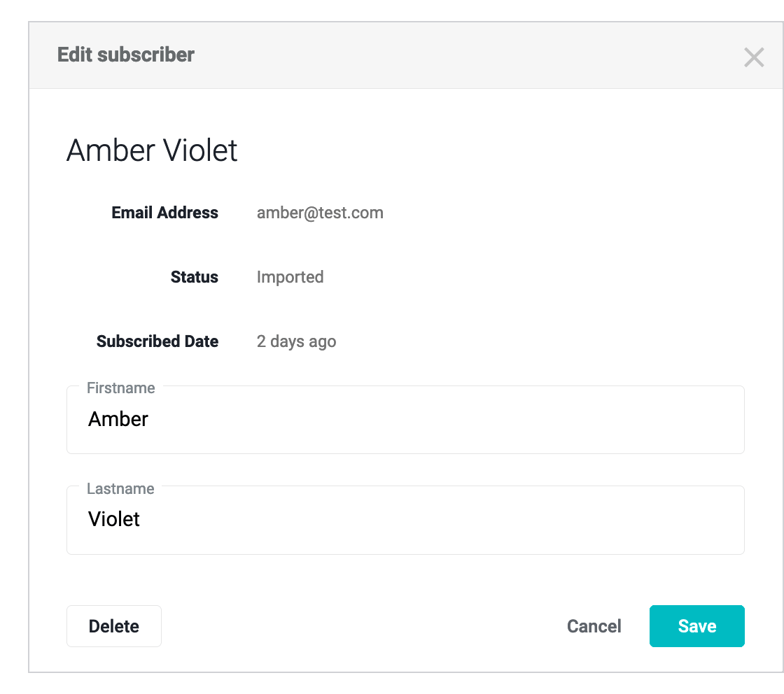Click the Edit subscriber dialog title
The height and width of the screenshot is (694, 784).
[x=126, y=55]
